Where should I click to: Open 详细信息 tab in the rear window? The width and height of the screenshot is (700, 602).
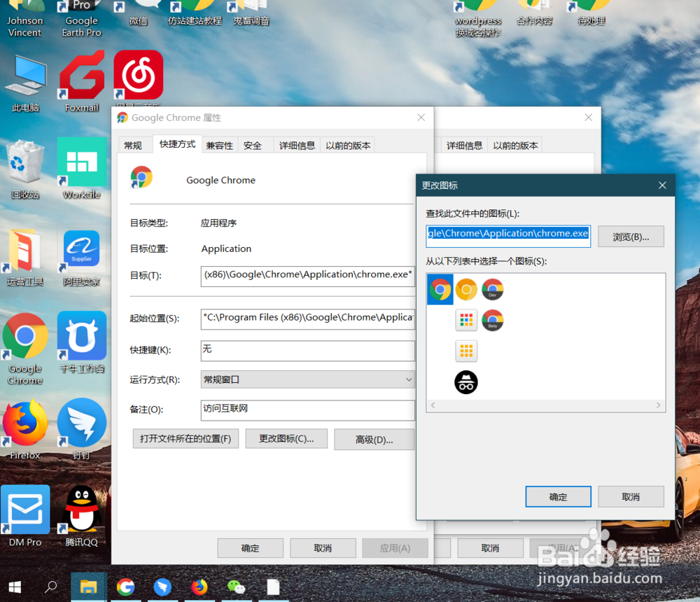pyautogui.click(x=464, y=146)
